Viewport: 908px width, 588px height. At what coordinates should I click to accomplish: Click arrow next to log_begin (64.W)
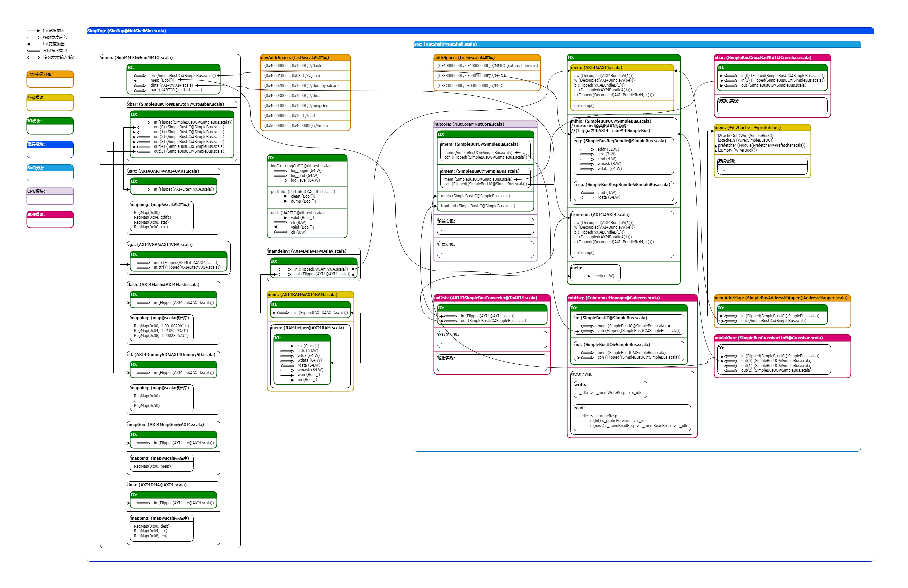coord(280,171)
